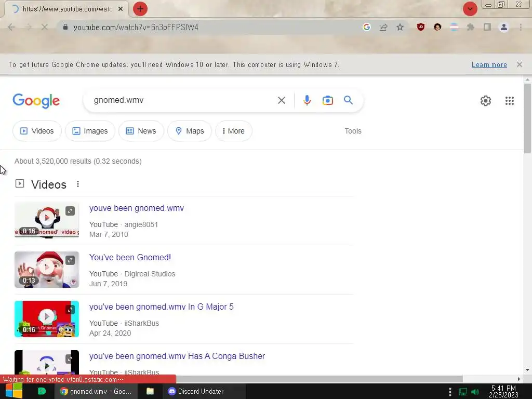Open uBlock Origin extension
The height and width of the screenshot is (399, 532).
click(421, 27)
